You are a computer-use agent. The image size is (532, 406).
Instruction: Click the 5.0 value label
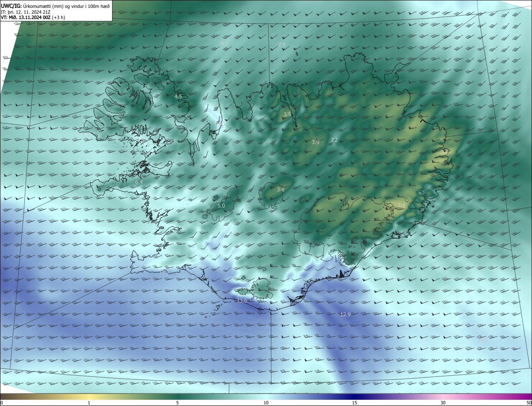pyautogui.click(x=221, y=205)
